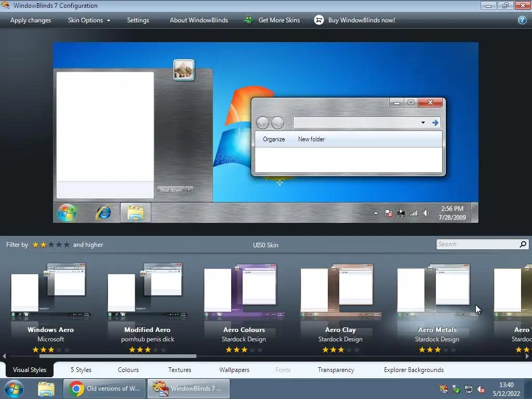Switch to the Colours tab
The height and width of the screenshot is (399, 532).
pyautogui.click(x=128, y=370)
